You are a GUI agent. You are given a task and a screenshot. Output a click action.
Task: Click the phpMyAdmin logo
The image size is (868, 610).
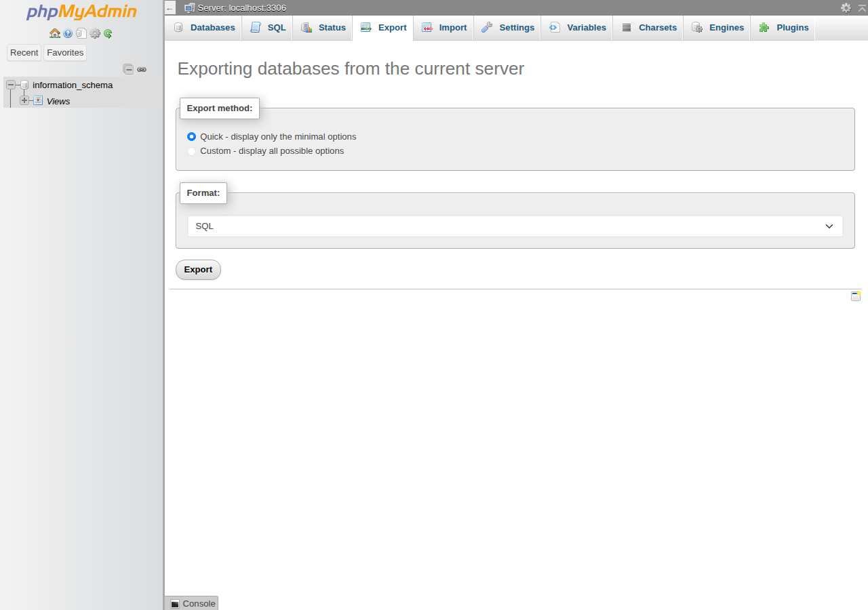81,12
